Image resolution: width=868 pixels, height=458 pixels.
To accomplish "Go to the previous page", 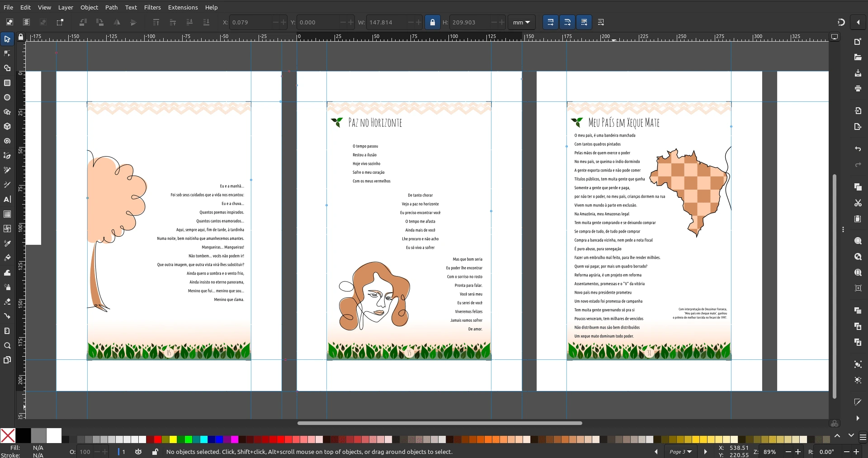I will (x=656, y=452).
